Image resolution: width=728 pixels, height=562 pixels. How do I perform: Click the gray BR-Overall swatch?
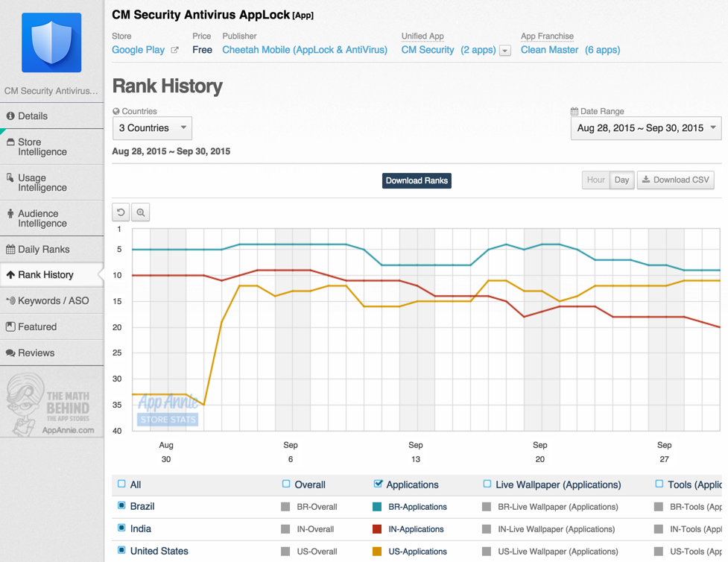point(285,507)
